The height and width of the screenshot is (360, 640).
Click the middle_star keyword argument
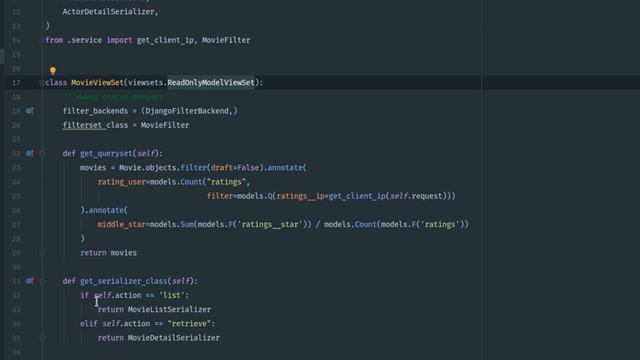coord(121,224)
